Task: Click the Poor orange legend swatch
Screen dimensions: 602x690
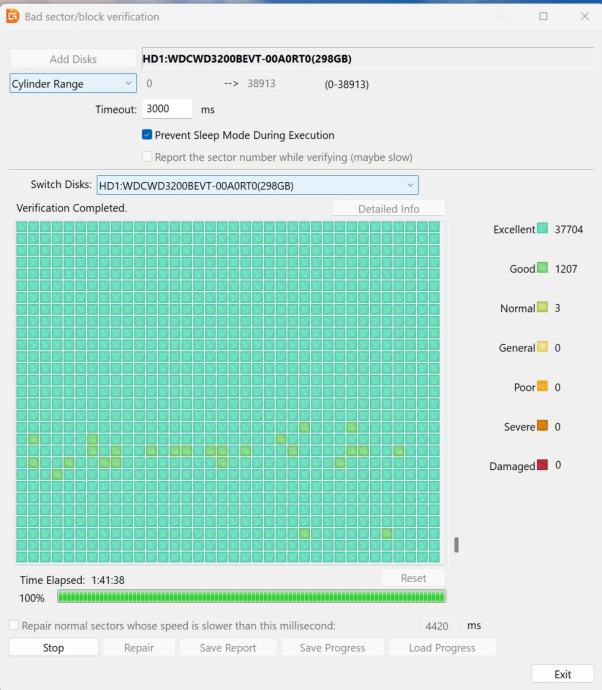Action: tap(542, 387)
